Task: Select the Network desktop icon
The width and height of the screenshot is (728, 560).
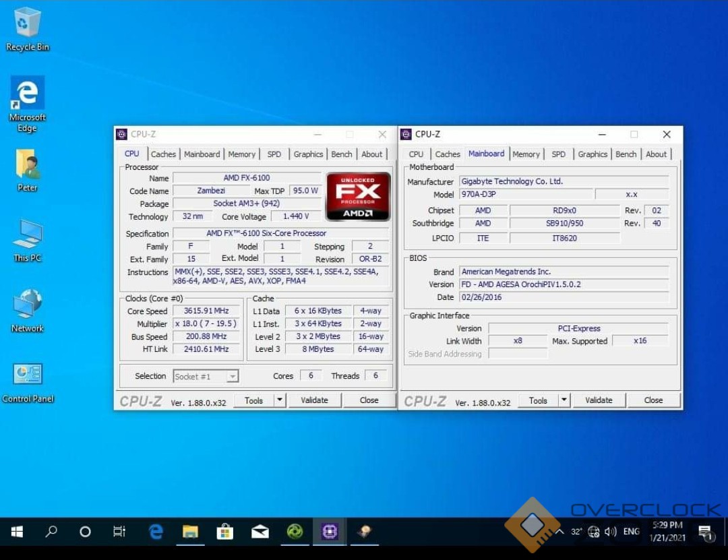Action: [27, 306]
